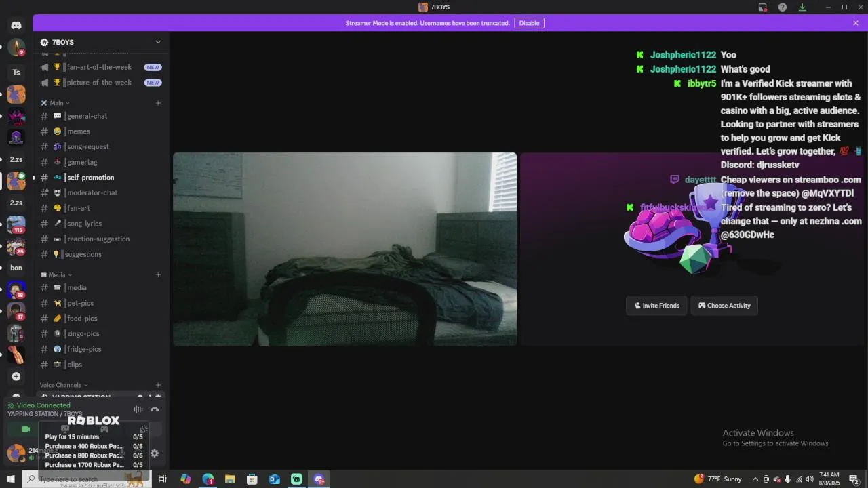Image resolution: width=868 pixels, height=488 pixels.
Task: Open the bon server icon
Action: coord(16,268)
